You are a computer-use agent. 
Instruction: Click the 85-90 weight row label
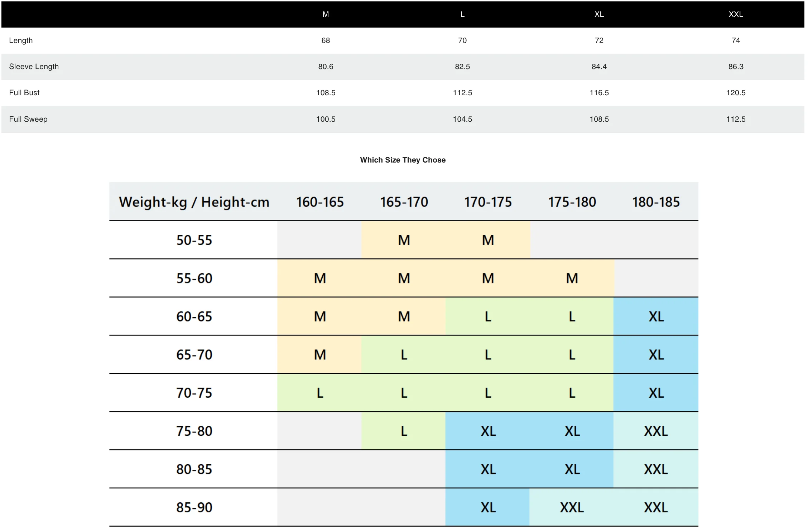194,507
